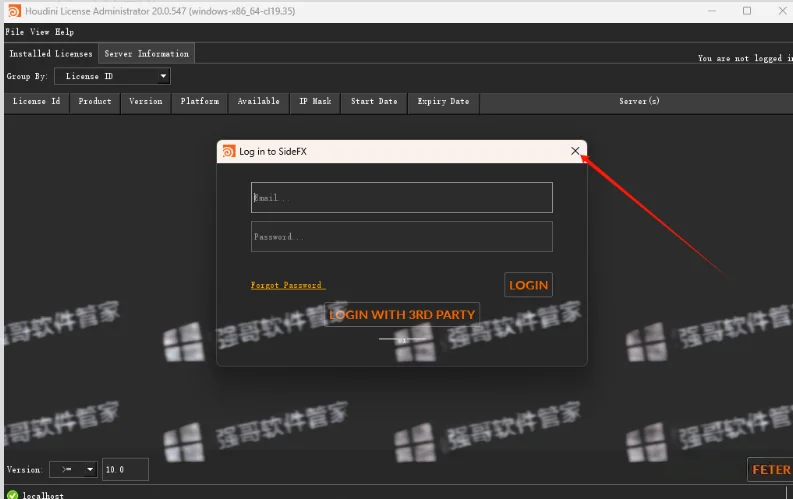The height and width of the screenshot is (499, 793).
Task: Close the Houdini License Administrator window
Action: (x=782, y=11)
